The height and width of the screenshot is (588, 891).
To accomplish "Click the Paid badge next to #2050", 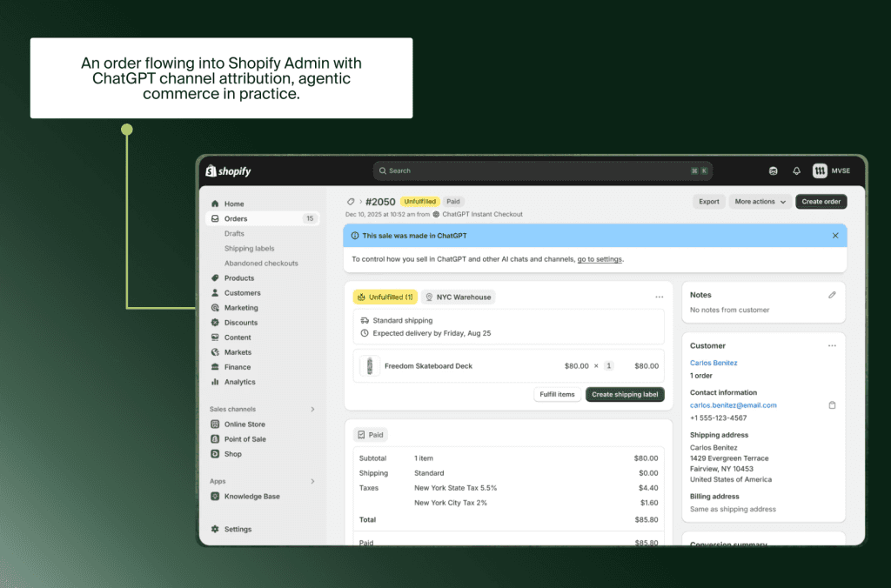I will (x=452, y=202).
